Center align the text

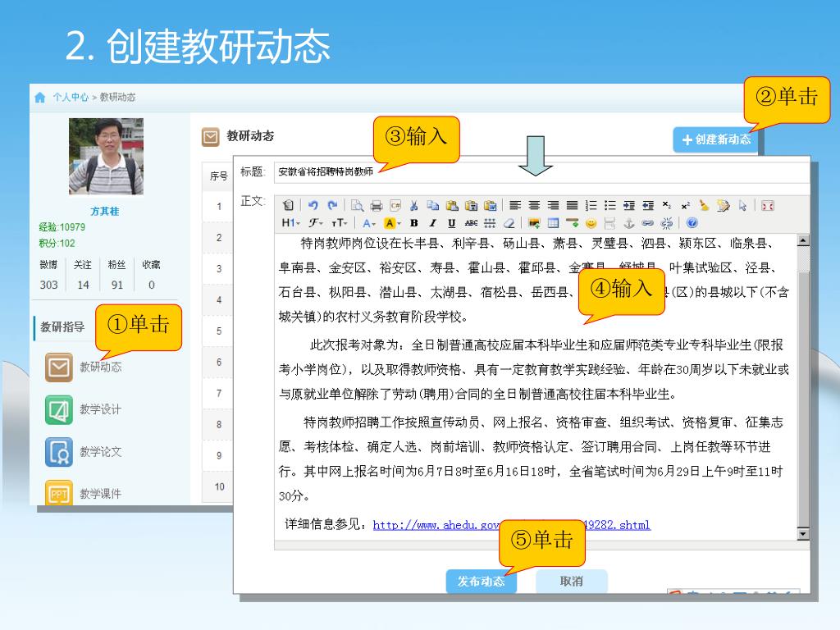pyautogui.click(x=534, y=205)
